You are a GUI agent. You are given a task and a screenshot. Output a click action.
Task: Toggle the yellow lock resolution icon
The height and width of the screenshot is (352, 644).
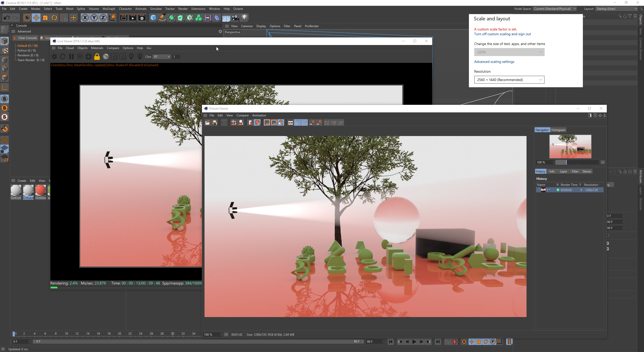[x=97, y=57]
